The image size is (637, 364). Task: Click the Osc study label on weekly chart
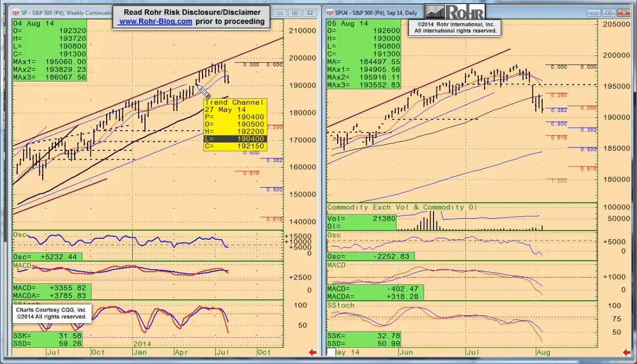click(x=20, y=235)
